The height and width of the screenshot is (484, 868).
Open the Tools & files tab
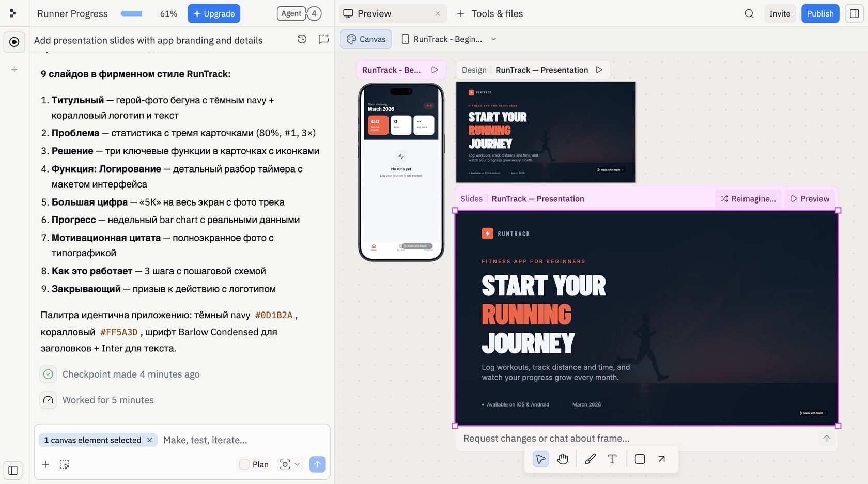coord(490,13)
